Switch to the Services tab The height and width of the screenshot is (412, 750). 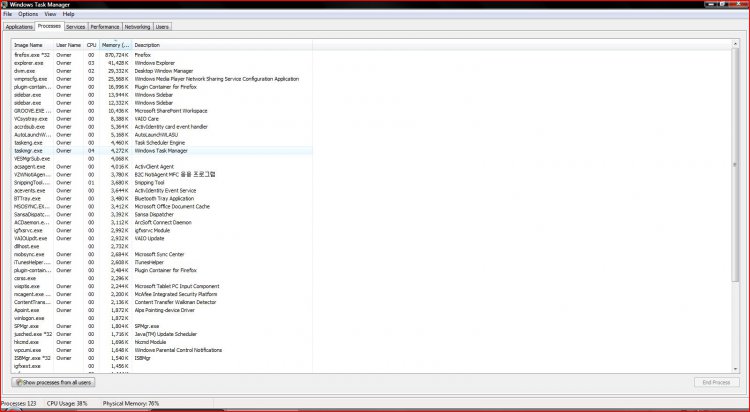click(76, 27)
